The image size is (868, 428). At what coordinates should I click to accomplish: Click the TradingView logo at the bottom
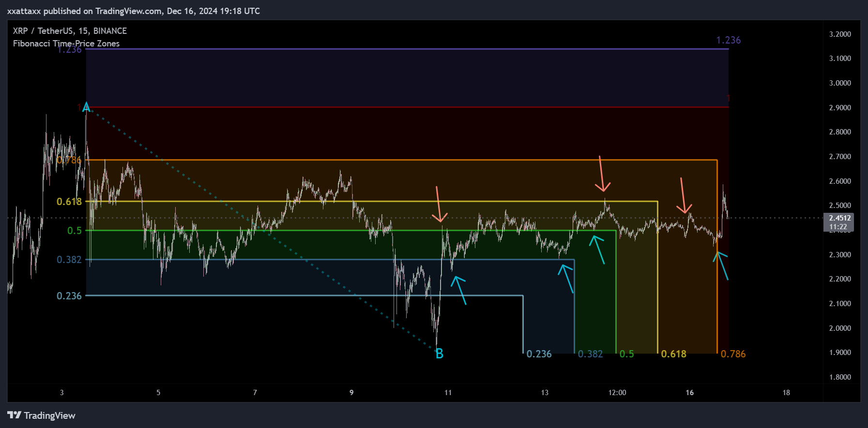(41, 415)
